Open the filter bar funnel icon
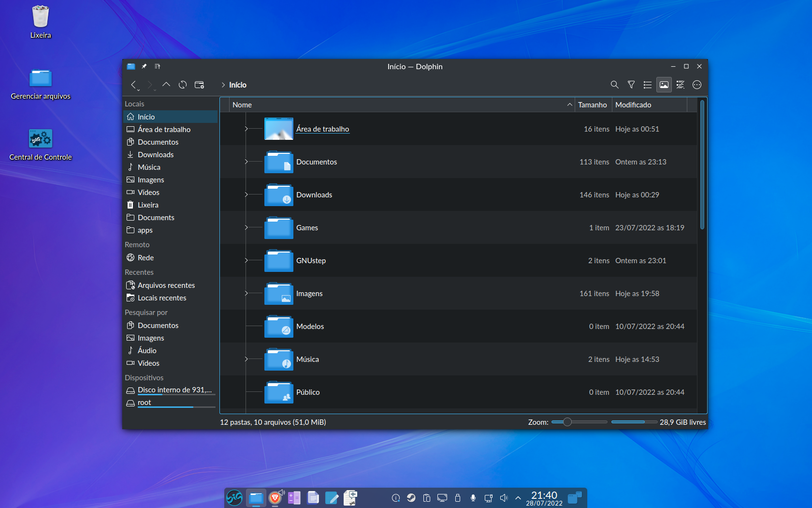This screenshot has height=508, width=812. pyautogui.click(x=631, y=85)
